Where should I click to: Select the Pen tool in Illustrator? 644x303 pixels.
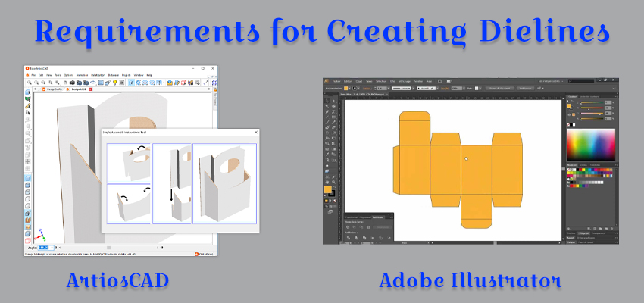point(327,111)
